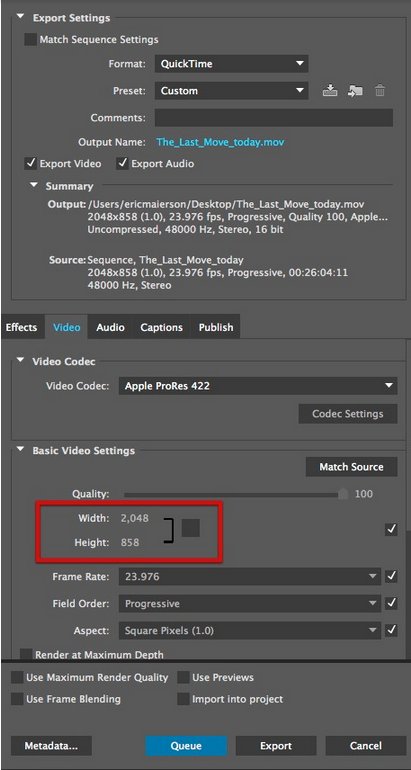The height and width of the screenshot is (770, 411).
Task: Collapse the Export Settings section
Action: click(21, 17)
